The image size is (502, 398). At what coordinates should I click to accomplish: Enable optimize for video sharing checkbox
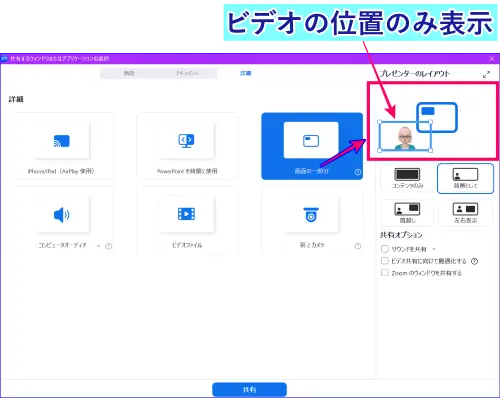[x=385, y=261]
